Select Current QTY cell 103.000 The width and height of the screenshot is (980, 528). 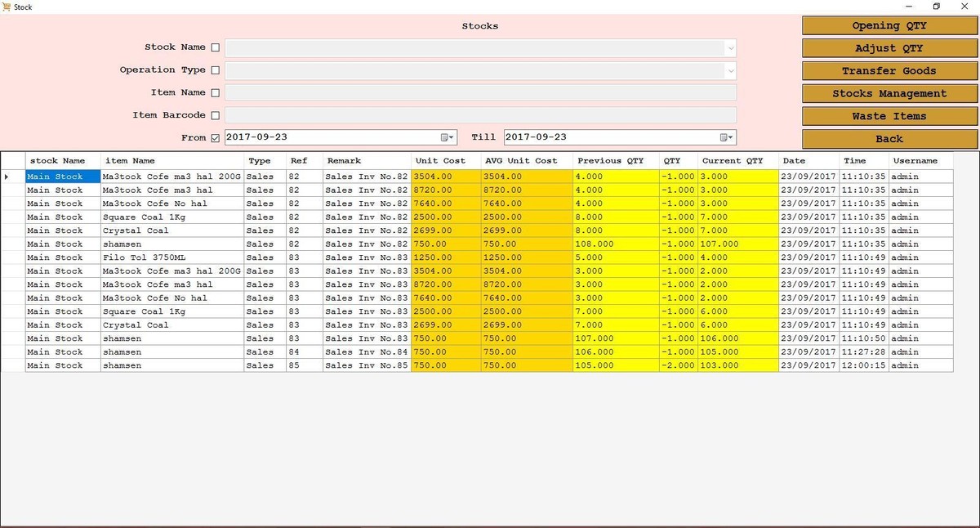pos(738,365)
